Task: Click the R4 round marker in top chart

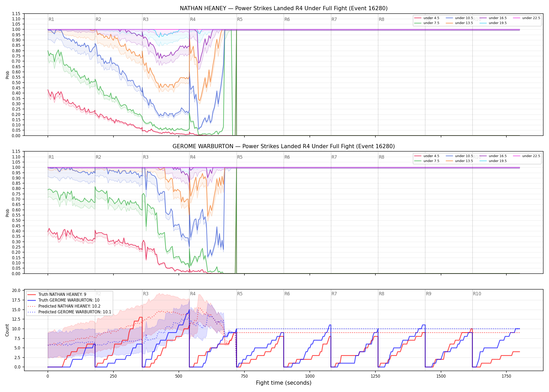Action: (193, 19)
